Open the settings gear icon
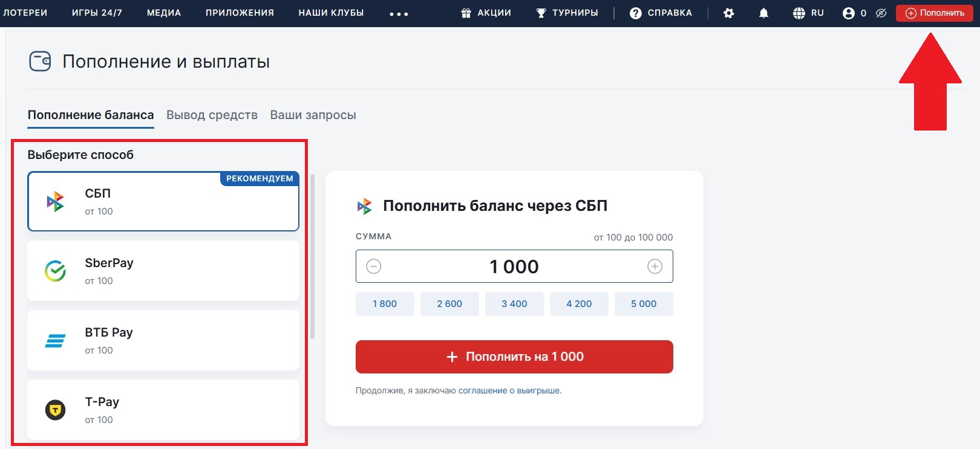Screen dimensions: 980x449 click(729, 12)
